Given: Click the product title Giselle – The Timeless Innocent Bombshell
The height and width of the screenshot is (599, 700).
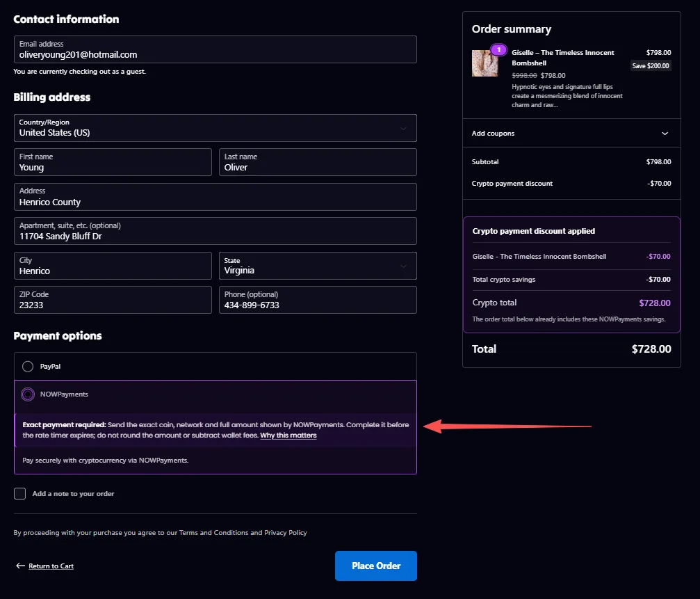Looking at the screenshot, I should pos(563,58).
